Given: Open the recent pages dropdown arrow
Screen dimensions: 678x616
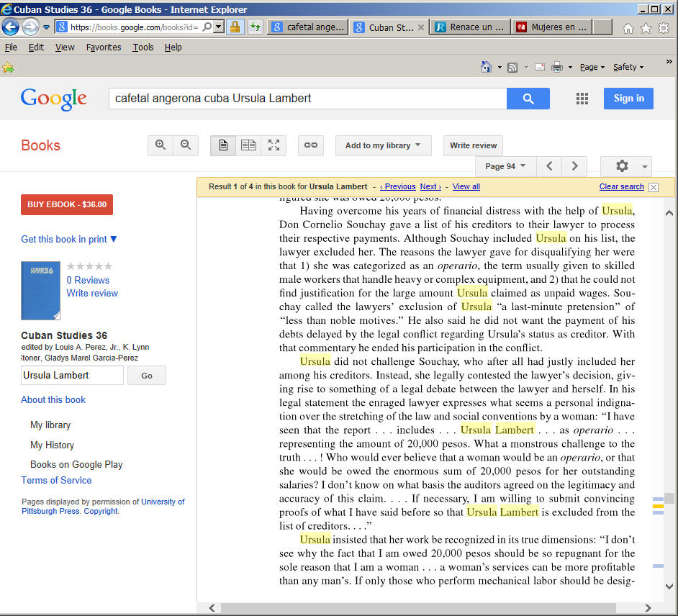Looking at the screenshot, I should (46, 27).
